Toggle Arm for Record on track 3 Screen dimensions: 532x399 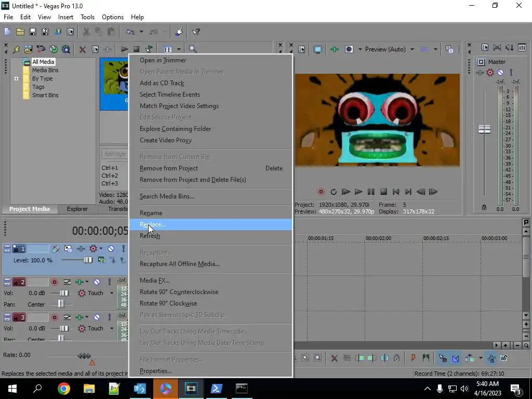pos(54,317)
